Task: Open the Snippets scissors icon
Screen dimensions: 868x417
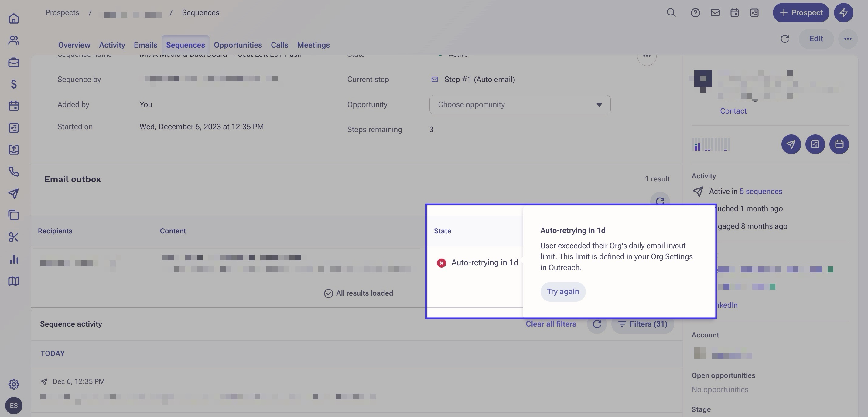Action: 13,237
